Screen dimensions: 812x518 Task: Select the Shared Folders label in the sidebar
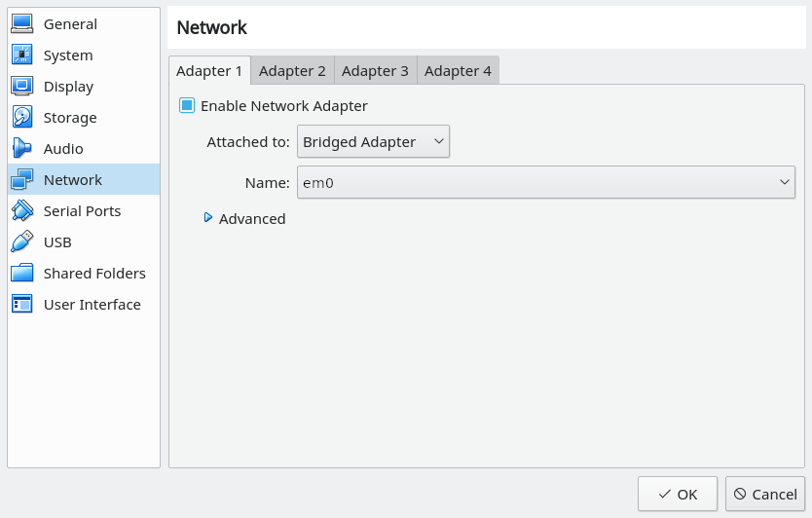click(x=94, y=273)
